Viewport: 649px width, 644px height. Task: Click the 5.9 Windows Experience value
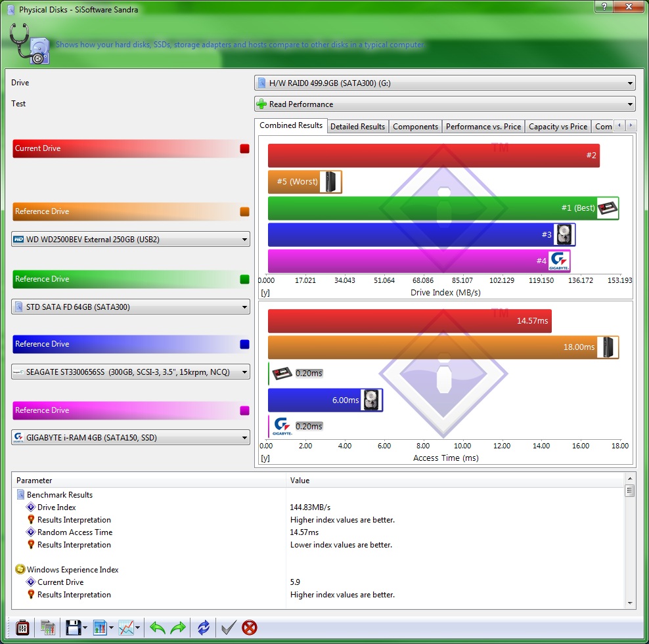(x=295, y=582)
